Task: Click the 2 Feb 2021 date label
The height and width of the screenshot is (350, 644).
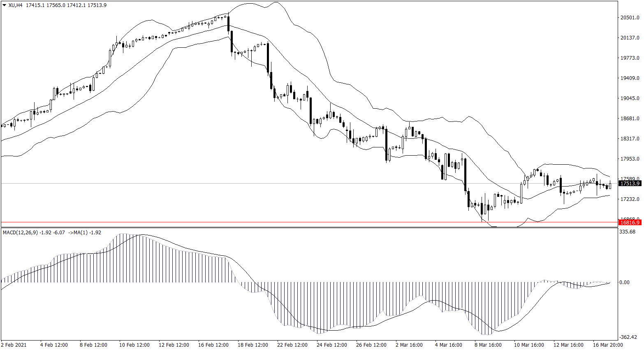Action: click(x=14, y=345)
